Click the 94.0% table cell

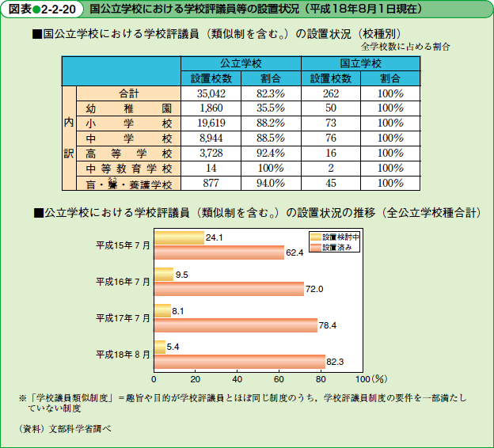[x=271, y=184]
